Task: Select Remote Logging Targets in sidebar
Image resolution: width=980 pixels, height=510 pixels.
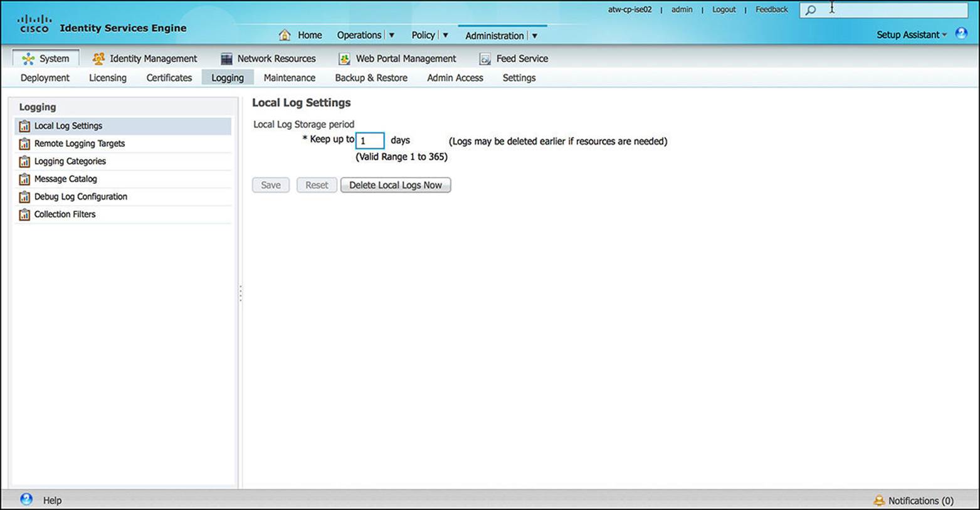Action: pyautogui.click(x=123, y=144)
